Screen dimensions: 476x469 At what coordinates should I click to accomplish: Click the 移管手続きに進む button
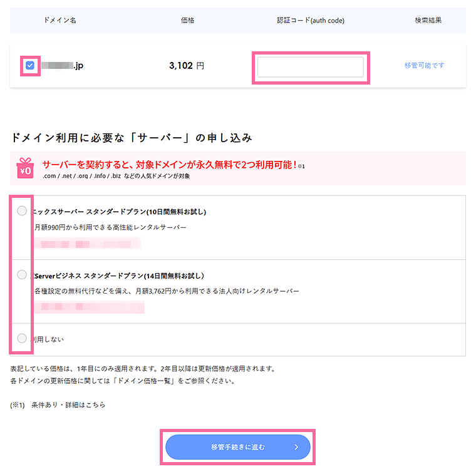(x=238, y=447)
